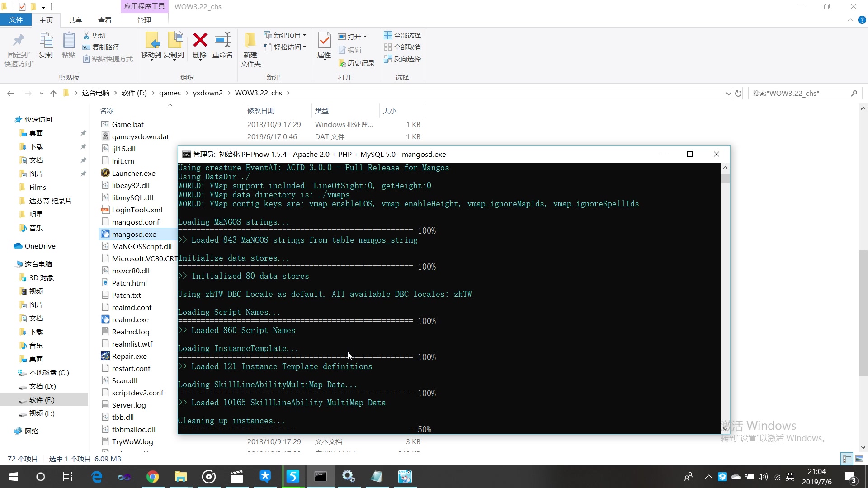Switch to Manage (管理) tab
The height and width of the screenshot is (488, 868).
(x=144, y=20)
